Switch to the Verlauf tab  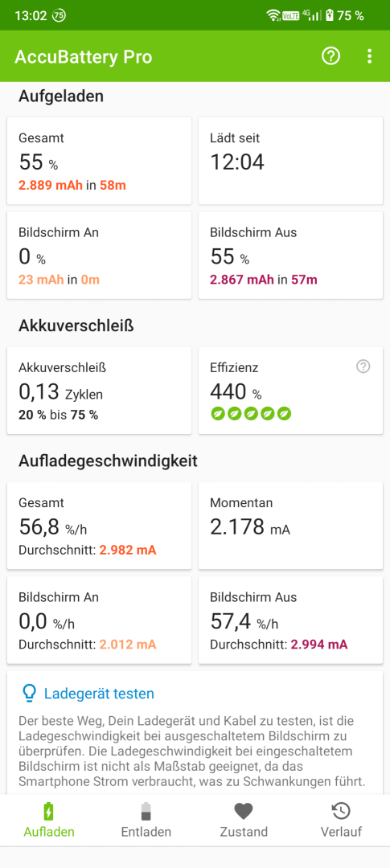click(x=341, y=820)
